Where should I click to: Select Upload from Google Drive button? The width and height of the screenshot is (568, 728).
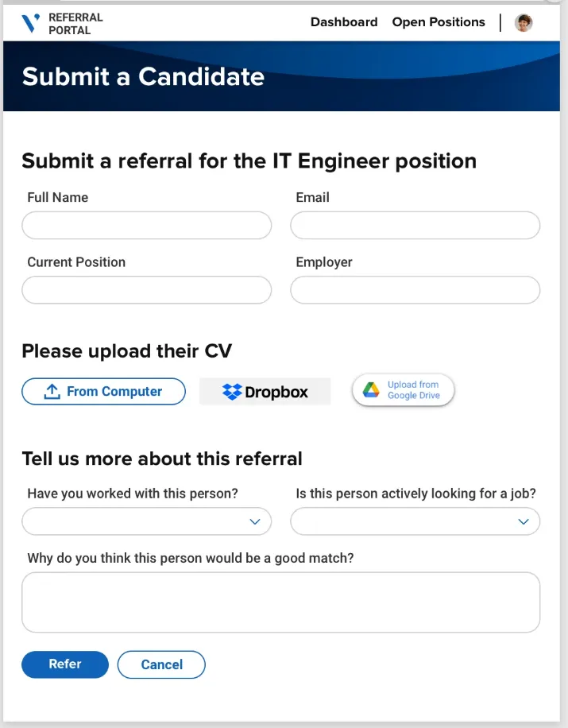point(404,390)
